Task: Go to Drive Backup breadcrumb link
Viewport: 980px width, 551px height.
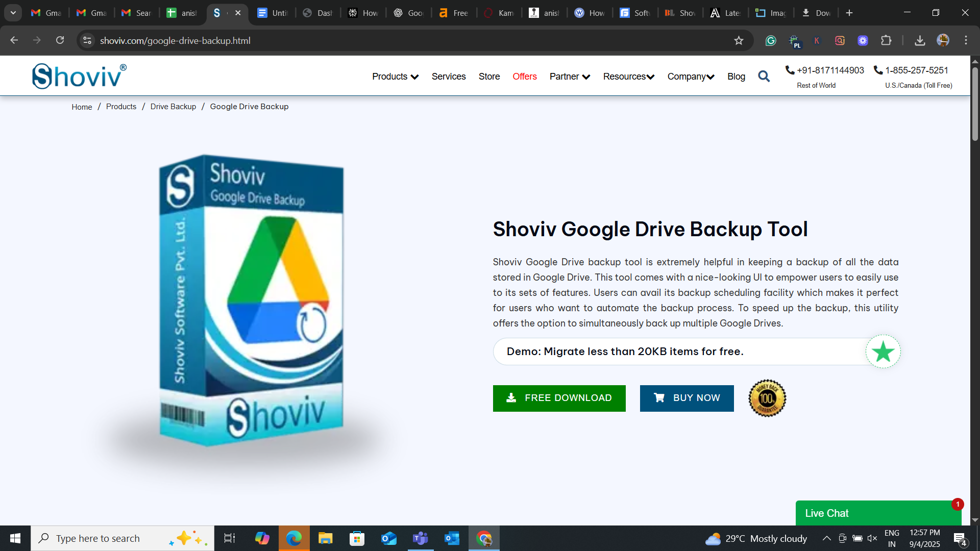Action: tap(173, 106)
